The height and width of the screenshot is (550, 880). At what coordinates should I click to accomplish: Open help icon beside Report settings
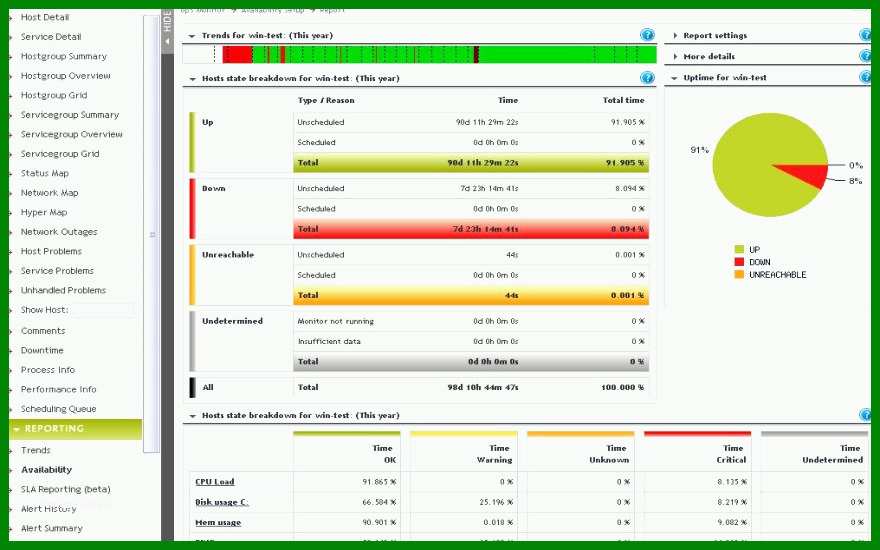(x=865, y=35)
